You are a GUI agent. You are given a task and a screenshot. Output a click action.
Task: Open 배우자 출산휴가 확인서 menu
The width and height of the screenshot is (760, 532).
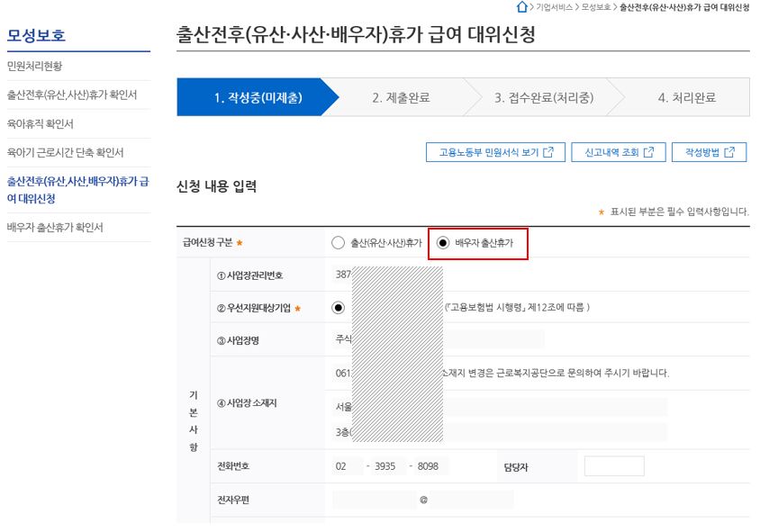click(x=55, y=227)
